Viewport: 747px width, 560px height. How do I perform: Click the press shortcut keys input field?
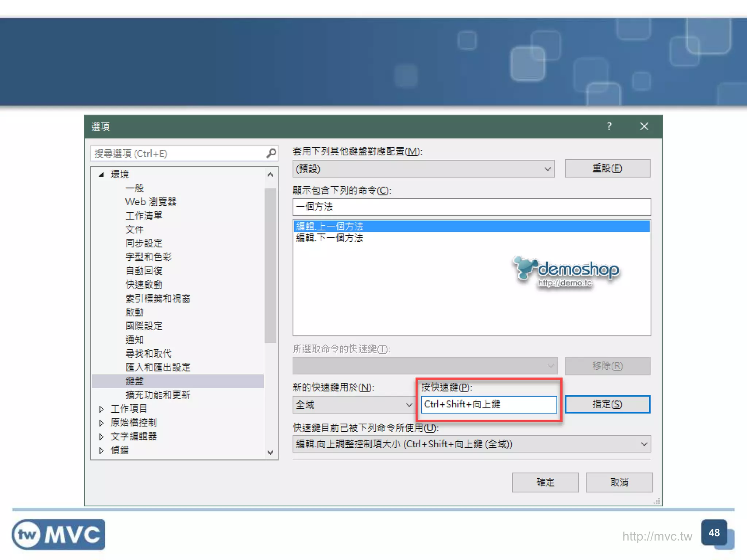488,404
